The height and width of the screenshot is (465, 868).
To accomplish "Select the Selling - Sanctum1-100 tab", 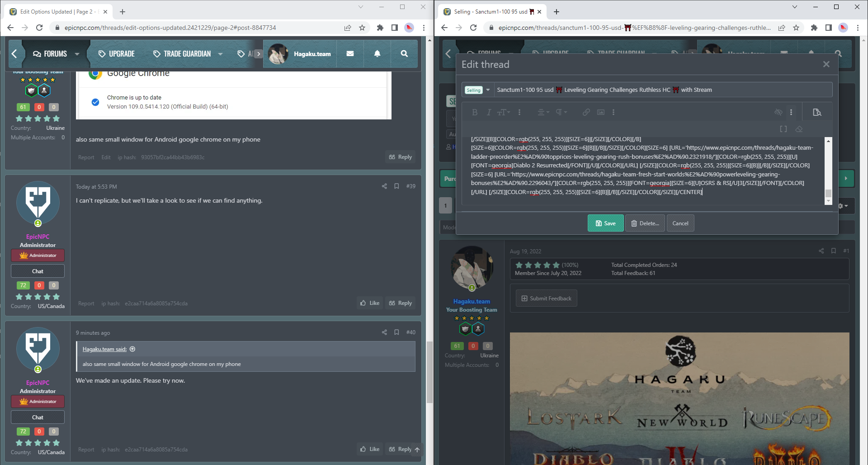I will (492, 12).
